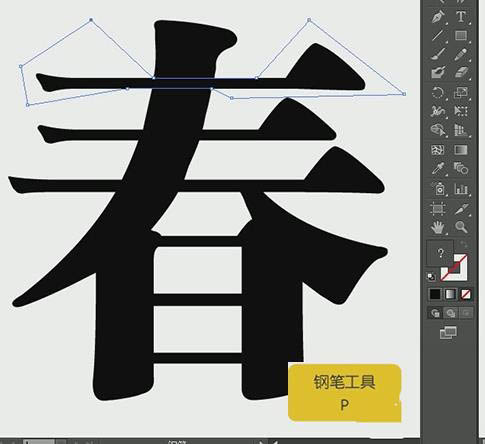Select the Artboard tool
485x444 pixels.
[439, 209]
